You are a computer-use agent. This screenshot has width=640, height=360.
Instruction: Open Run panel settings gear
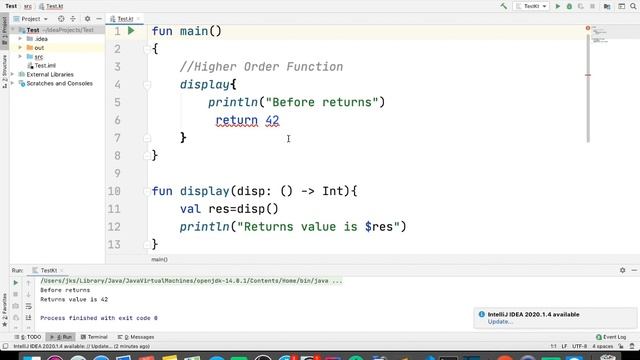tap(622, 270)
